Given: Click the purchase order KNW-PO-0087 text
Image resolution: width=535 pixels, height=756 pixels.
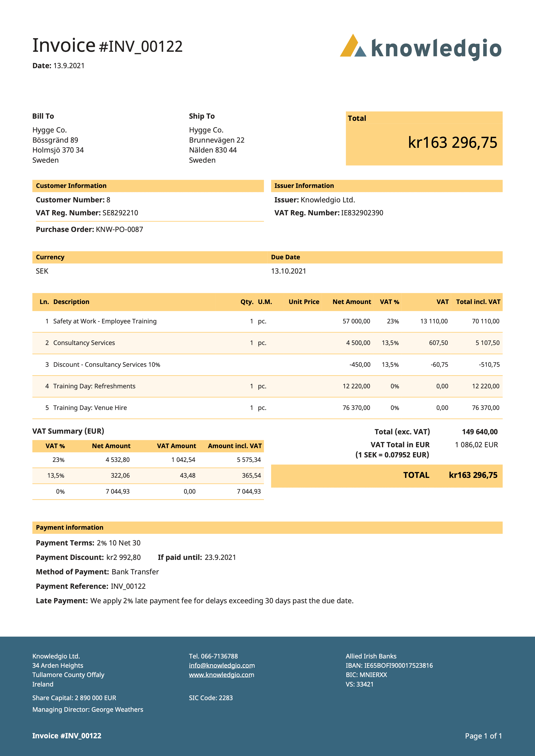Looking at the screenshot, I should pyautogui.click(x=119, y=230).
